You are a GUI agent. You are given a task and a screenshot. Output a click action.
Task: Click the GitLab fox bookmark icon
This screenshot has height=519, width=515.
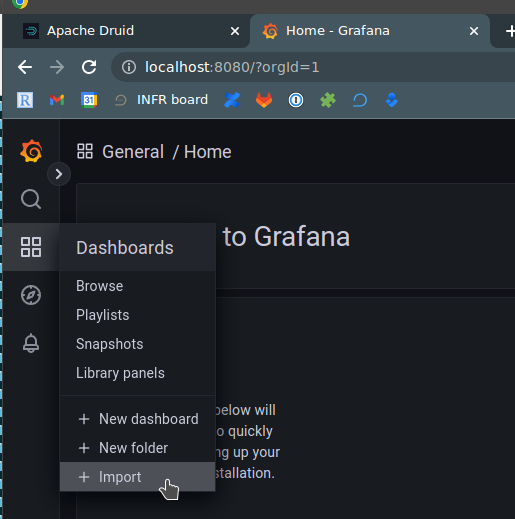tap(264, 100)
